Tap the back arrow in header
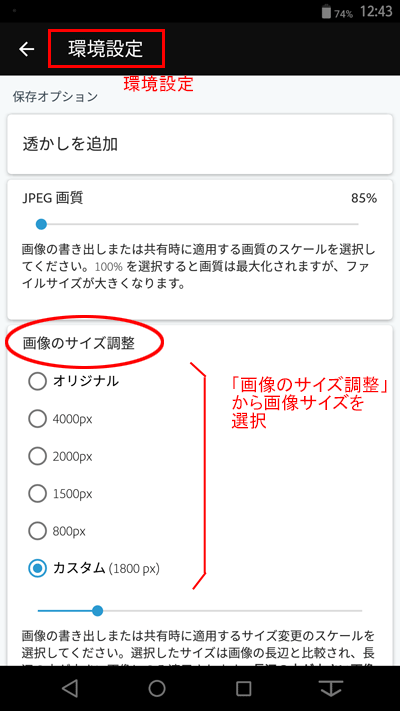Image resolution: width=400 pixels, height=711 pixels. coord(27,49)
